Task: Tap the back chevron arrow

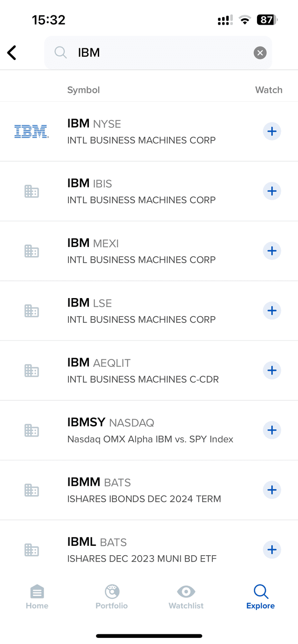Action: 12,53
